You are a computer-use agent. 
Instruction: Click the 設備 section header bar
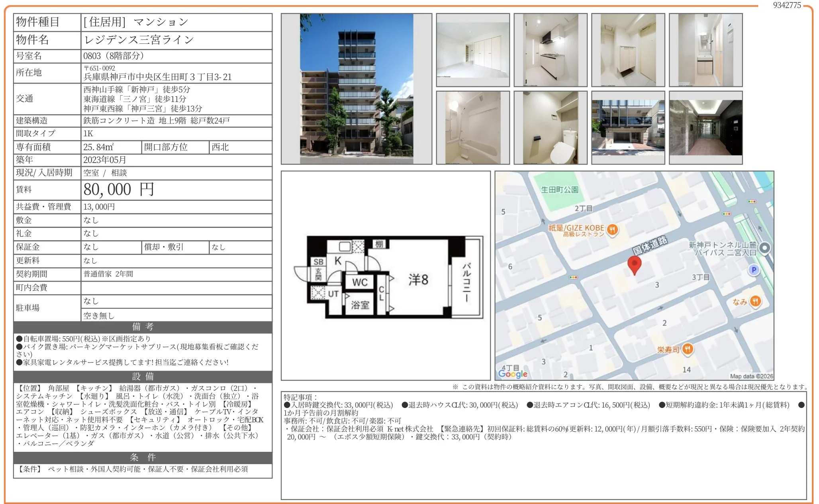point(143,377)
